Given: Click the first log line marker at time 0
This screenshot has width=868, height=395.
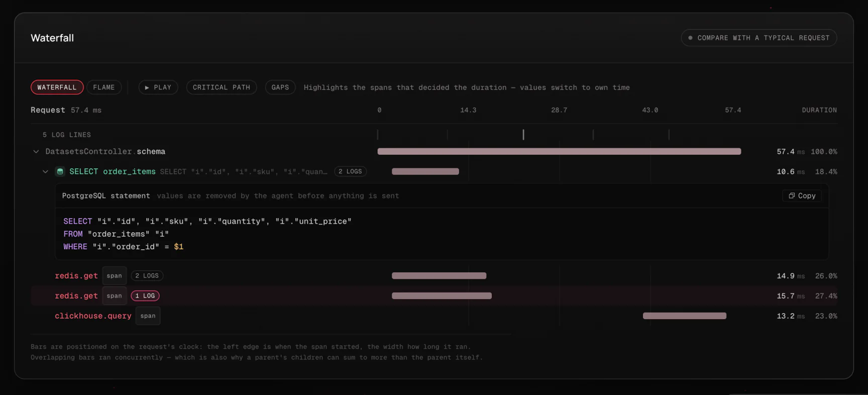Looking at the screenshot, I should pyautogui.click(x=378, y=134).
